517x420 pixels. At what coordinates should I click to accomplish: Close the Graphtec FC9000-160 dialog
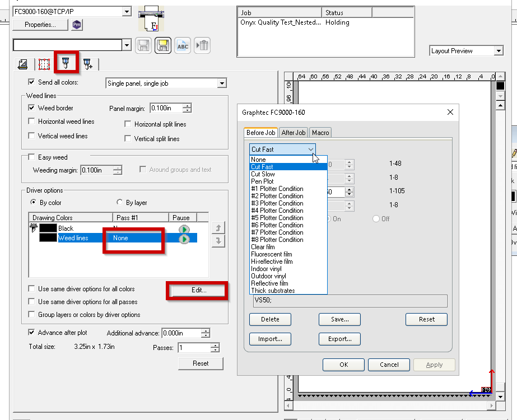click(x=450, y=112)
